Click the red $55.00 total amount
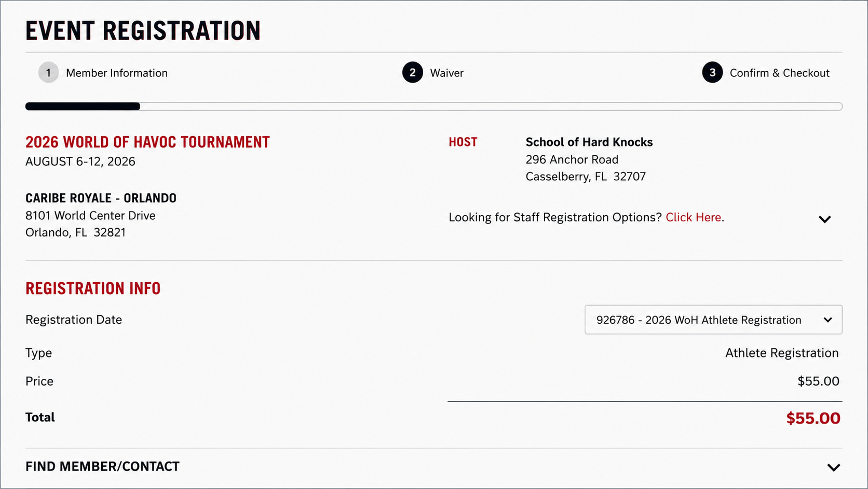The image size is (868, 489). click(x=813, y=418)
